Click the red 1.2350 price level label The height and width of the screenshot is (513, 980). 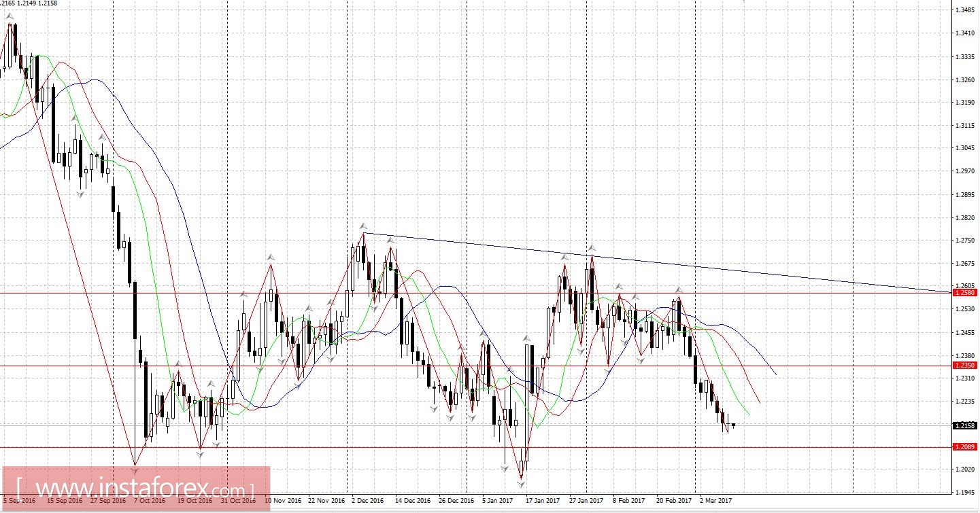[x=965, y=366]
